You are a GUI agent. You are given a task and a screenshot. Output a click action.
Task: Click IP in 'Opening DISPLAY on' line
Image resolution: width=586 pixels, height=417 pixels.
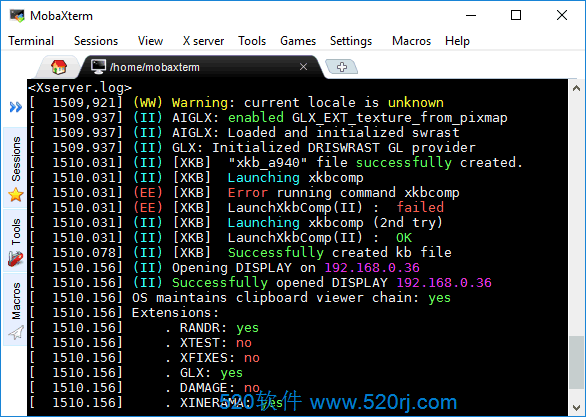(x=372, y=268)
